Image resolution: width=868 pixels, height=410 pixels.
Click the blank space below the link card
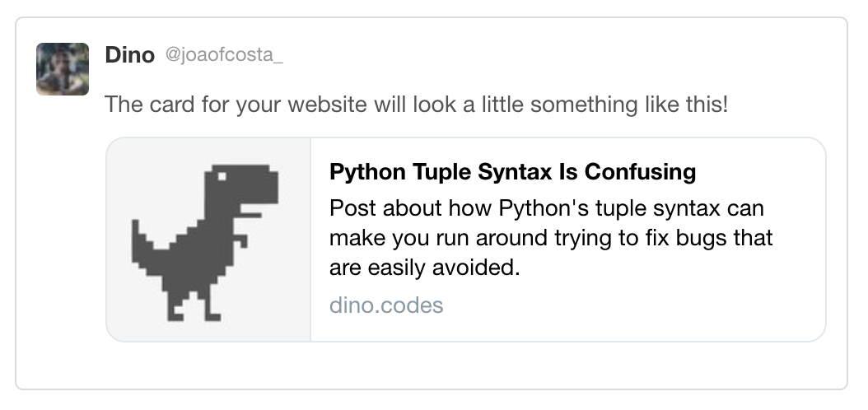point(432,366)
